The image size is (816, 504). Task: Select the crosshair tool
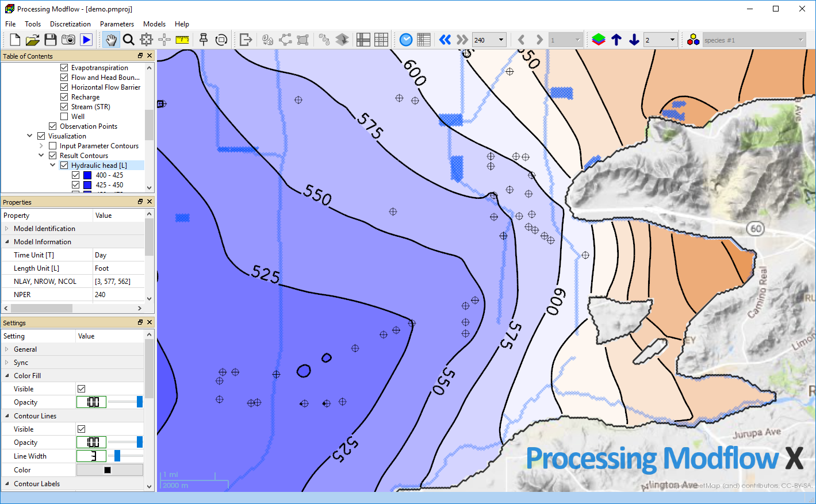click(164, 40)
